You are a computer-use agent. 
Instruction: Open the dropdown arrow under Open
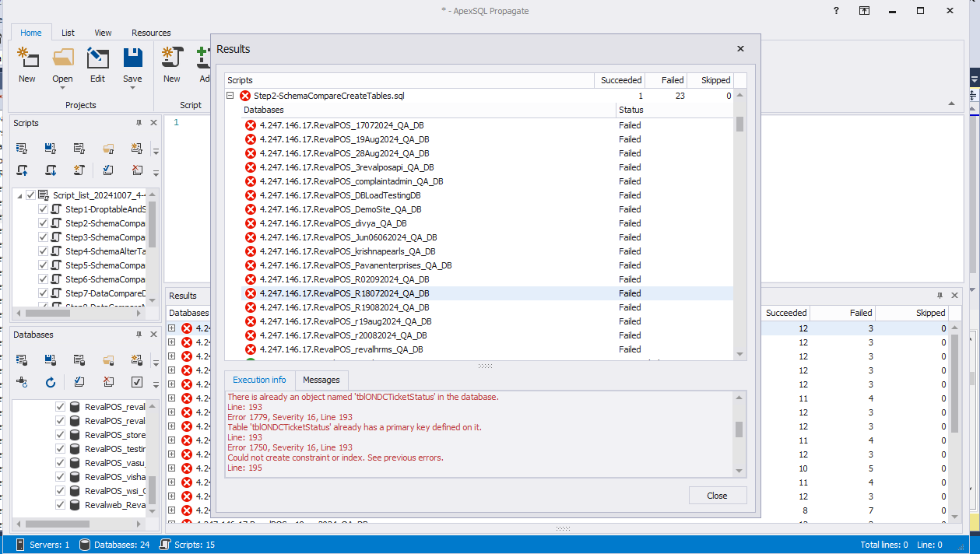click(62, 88)
